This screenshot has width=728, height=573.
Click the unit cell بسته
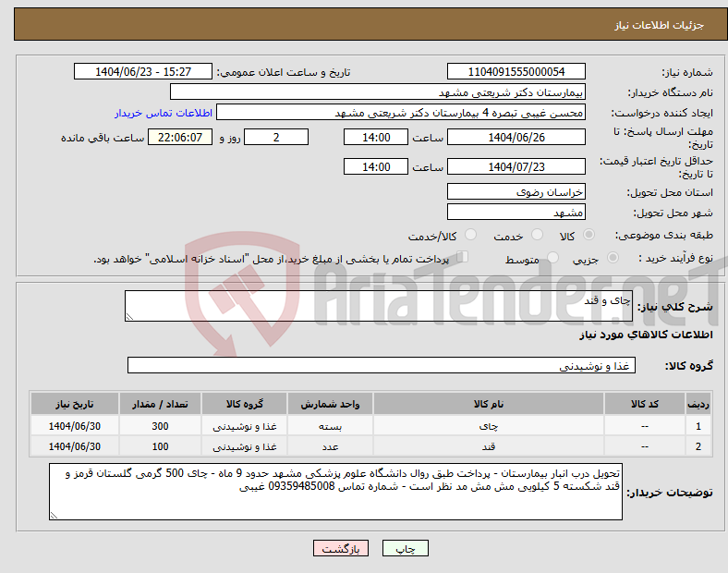[330, 426]
